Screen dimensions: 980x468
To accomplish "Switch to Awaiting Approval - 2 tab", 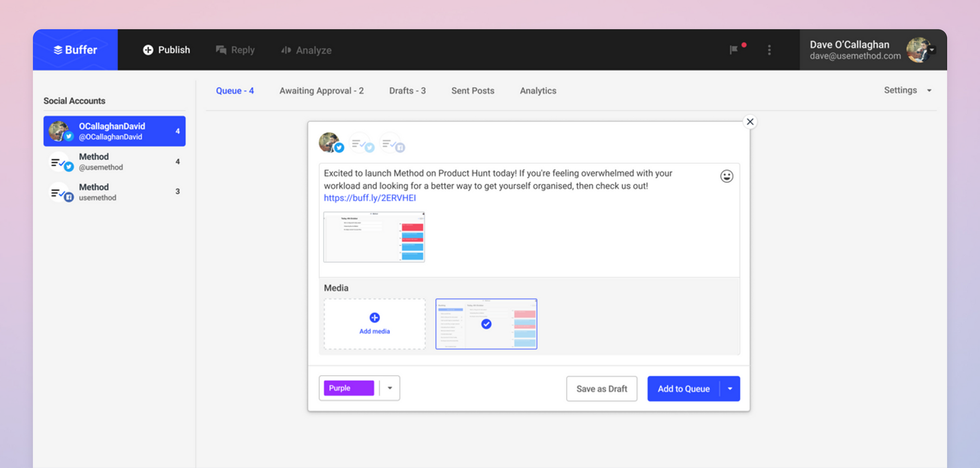I will tap(321, 91).
